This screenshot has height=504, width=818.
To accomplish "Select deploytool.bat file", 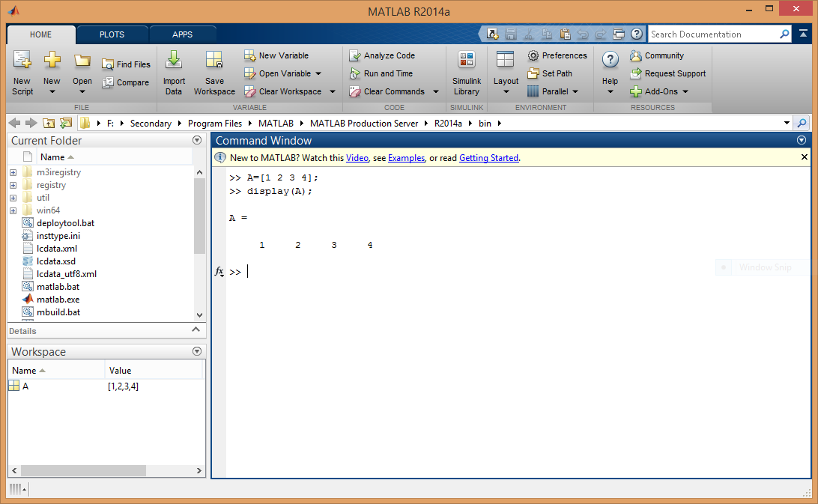I will click(x=65, y=223).
